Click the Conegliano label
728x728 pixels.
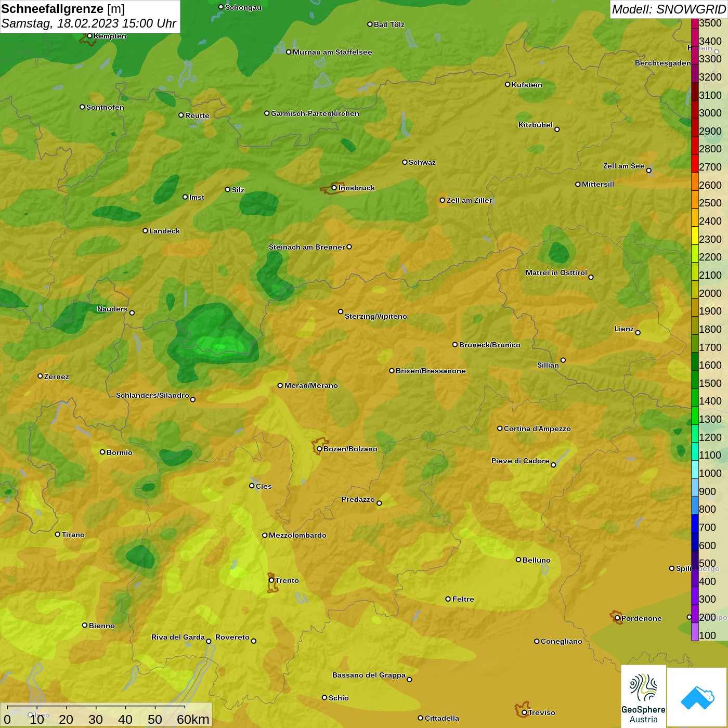click(x=562, y=641)
